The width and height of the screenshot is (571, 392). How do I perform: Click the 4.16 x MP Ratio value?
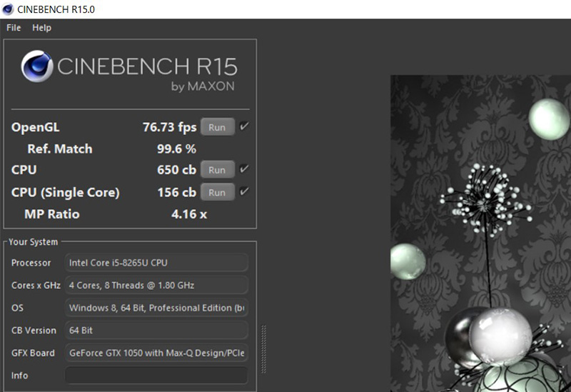189,214
